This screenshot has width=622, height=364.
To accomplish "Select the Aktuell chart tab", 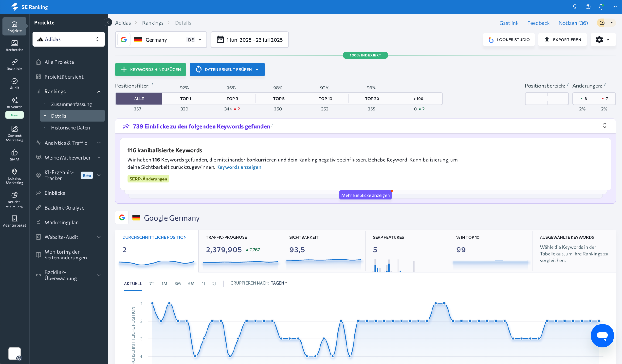I will pos(133,283).
